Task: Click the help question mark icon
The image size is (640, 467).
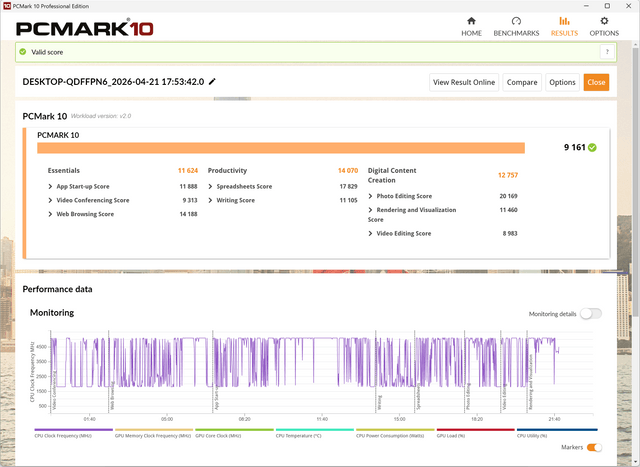Action: click(607, 52)
